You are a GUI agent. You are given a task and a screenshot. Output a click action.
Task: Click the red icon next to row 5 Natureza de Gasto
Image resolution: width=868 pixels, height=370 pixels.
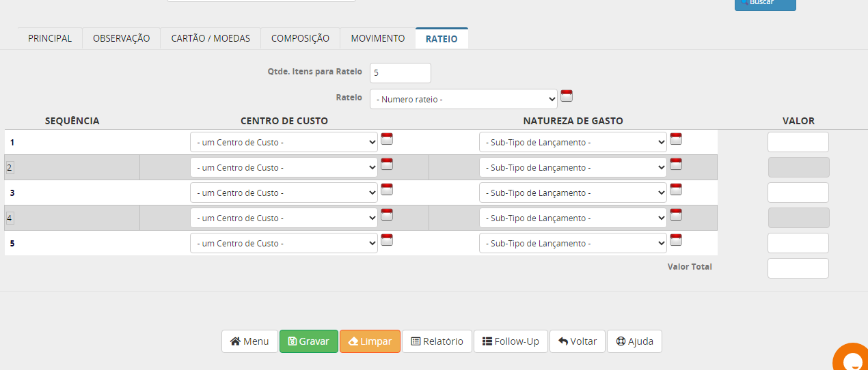[x=676, y=240]
